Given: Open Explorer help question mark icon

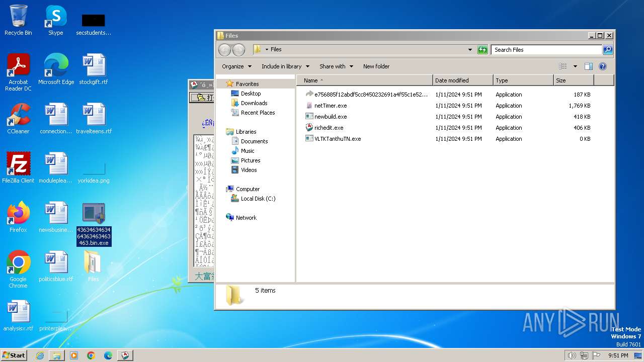Looking at the screenshot, I should coord(603,66).
